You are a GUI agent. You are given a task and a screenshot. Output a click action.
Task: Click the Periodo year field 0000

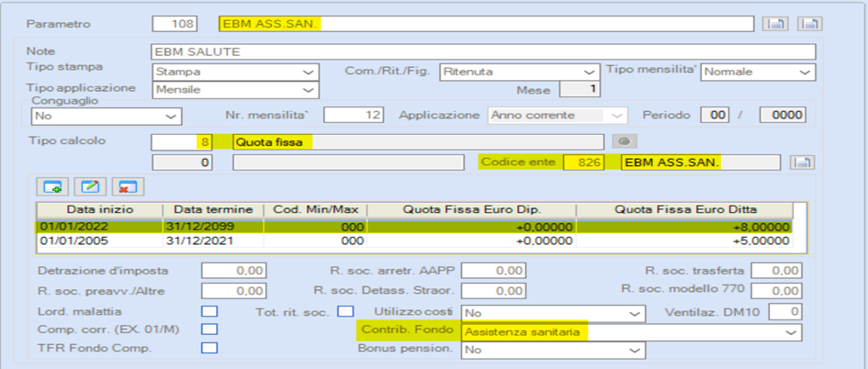click(783, 116)
